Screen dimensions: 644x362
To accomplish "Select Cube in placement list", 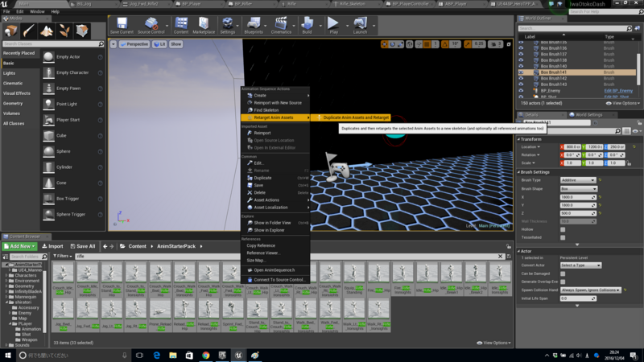I will pos(72,135).
